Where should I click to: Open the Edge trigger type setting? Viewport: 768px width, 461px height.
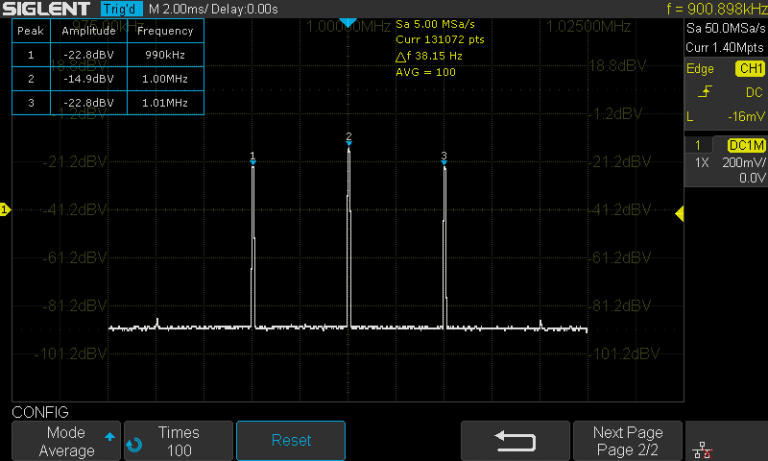(x=700, y=68)
